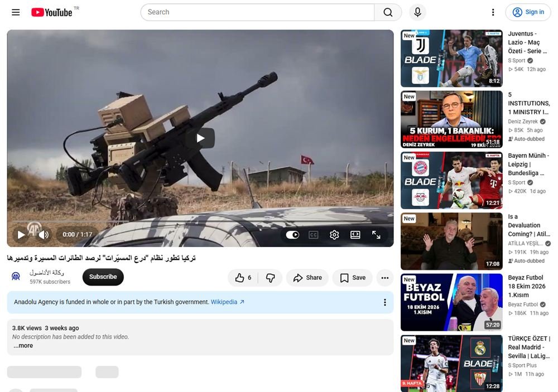Click the like count 6
This screenshot has width=558, height=392.
(249, 278)
